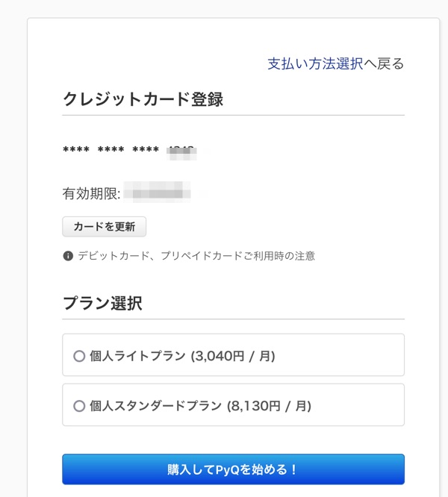448x497 pixels.
Task: Click the クレジットカード登録 heading
Action: pos(143,99)
